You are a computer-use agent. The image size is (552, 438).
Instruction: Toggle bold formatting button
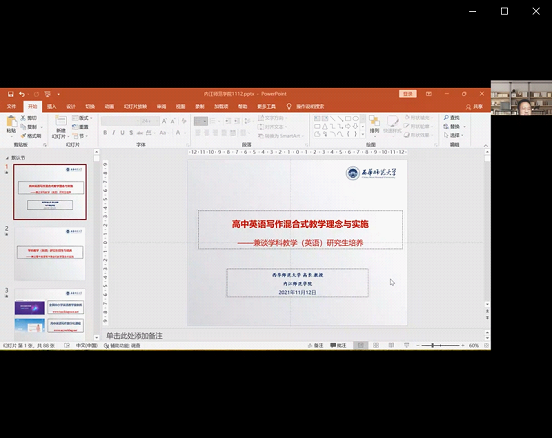click(x=105, y=133)
